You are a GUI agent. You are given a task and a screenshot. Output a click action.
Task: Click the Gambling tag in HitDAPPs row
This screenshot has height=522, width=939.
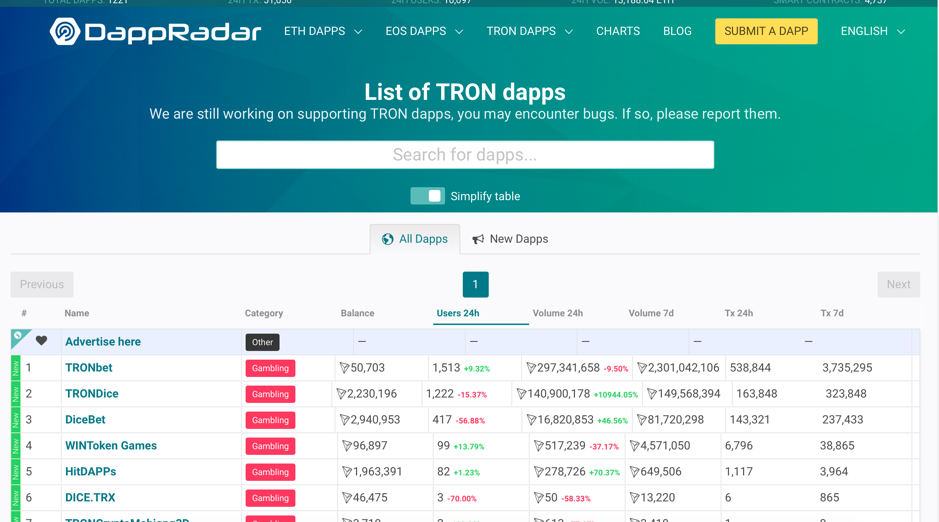[270, 472]
